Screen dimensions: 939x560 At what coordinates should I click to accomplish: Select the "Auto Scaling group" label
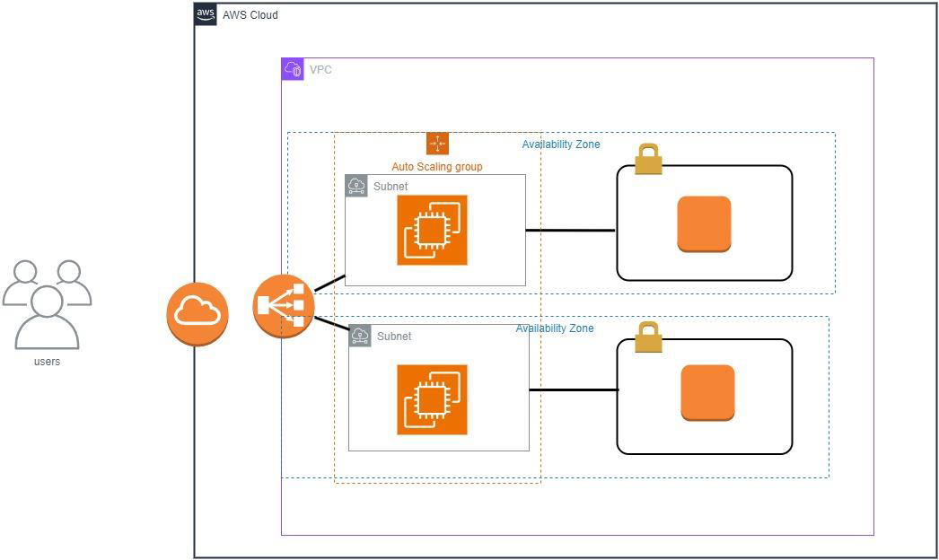pyautogui.click(x=437, y=167)
